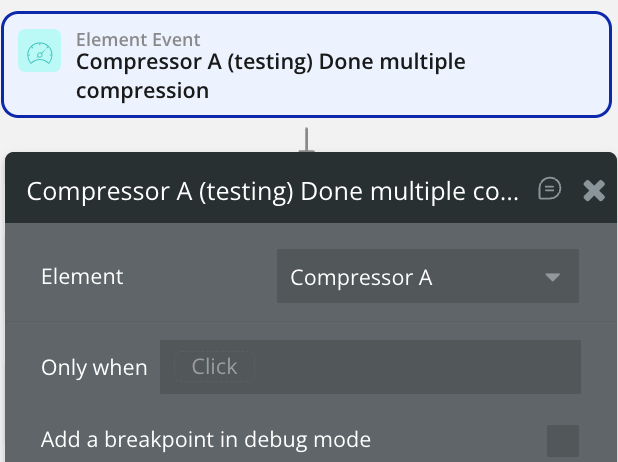618x462 pixels.
Task: Click the 'Element' property label
Action: tap(82, 277)
